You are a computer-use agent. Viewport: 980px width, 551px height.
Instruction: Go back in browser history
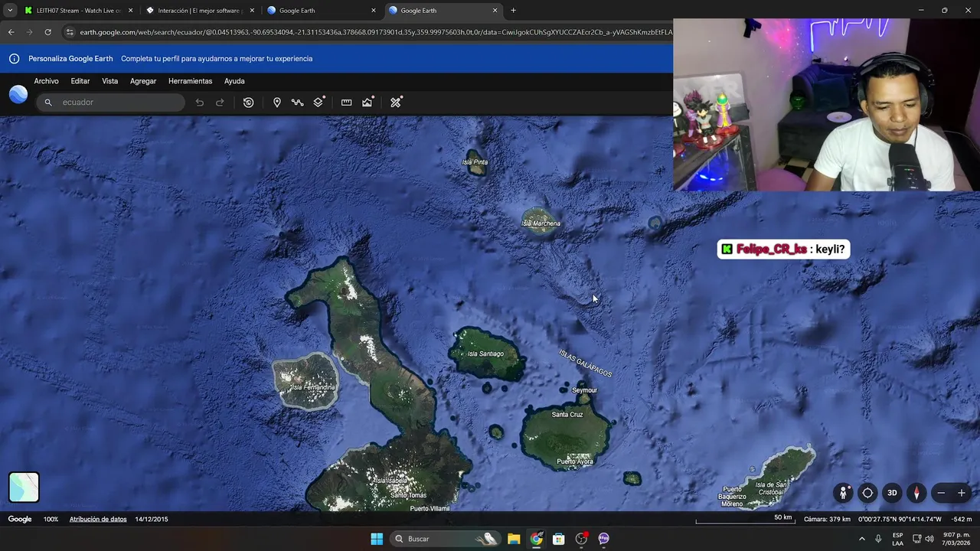click(11, 32)
